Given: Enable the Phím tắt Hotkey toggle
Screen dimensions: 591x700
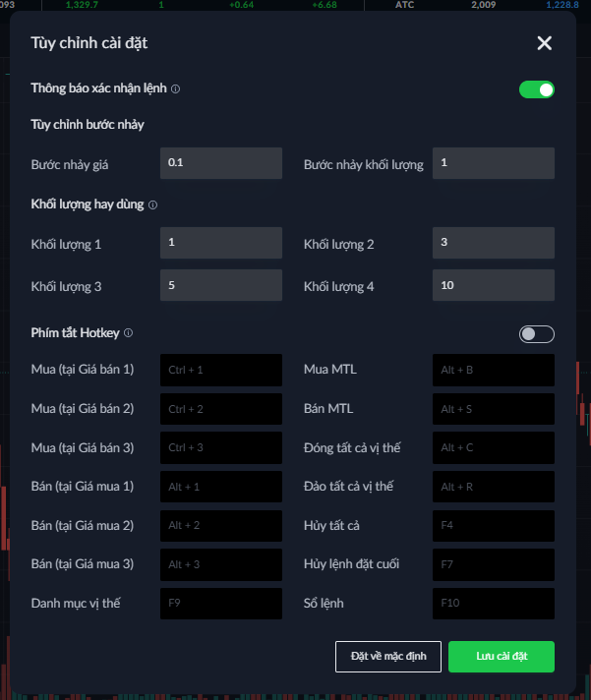Looking at the screenshot, I should point(537,334).
